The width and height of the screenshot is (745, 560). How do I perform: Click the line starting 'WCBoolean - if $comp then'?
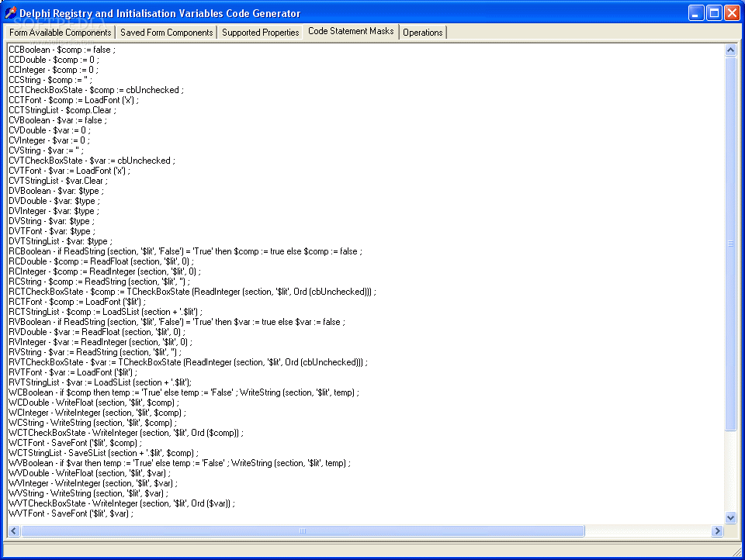[184, 392]
